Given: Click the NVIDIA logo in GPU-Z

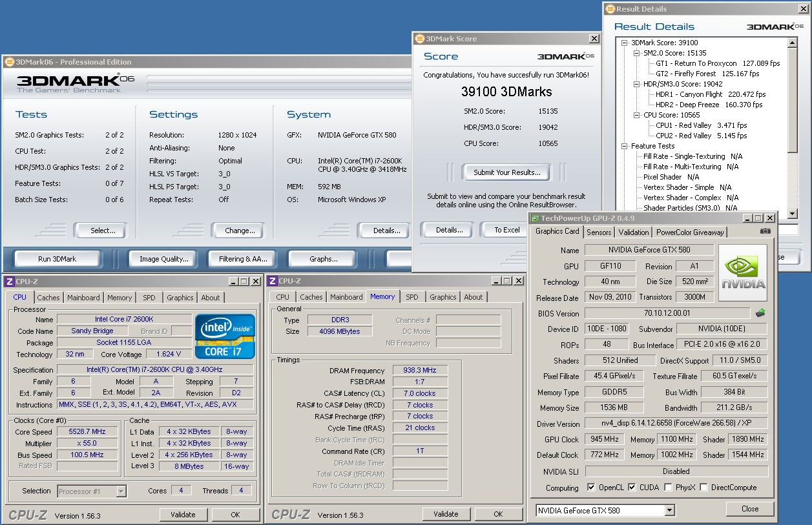Looking at the screenshot, I should [x=743, y=273].
